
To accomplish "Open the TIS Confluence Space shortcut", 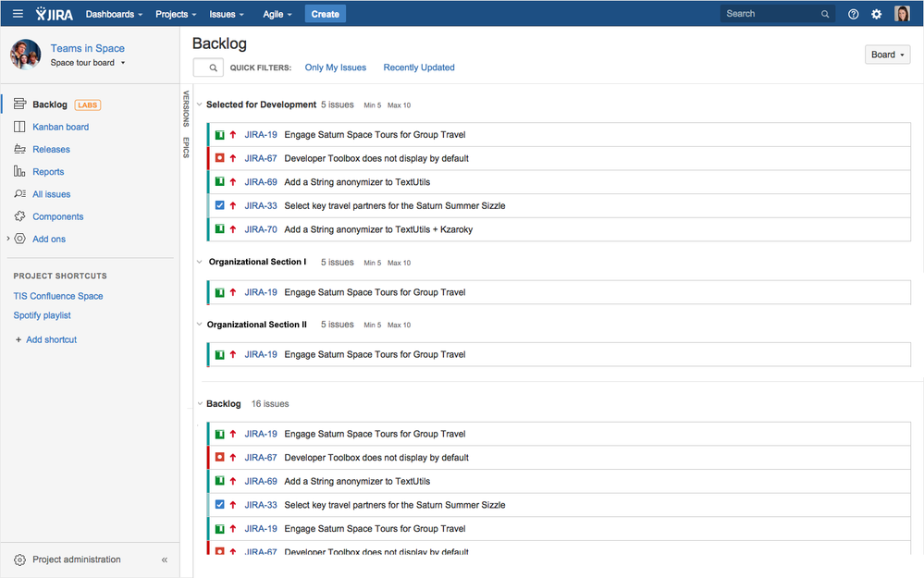I will (58, 296).
